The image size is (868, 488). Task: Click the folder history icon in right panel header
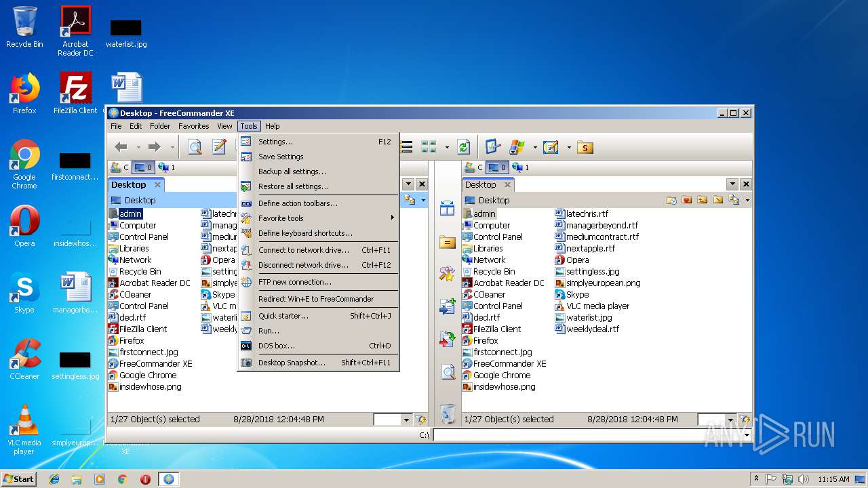pyautogui.click(x=671, y=200)
